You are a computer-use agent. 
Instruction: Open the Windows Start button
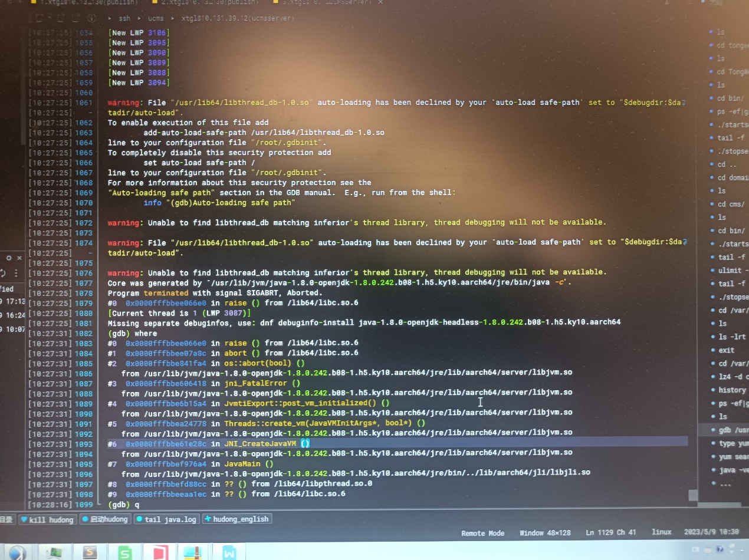point(17,553)
